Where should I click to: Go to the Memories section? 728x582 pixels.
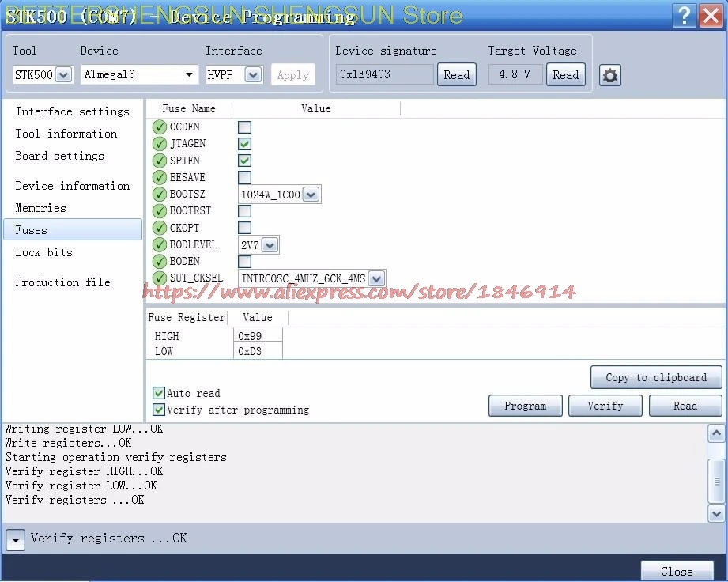point(41,208)
